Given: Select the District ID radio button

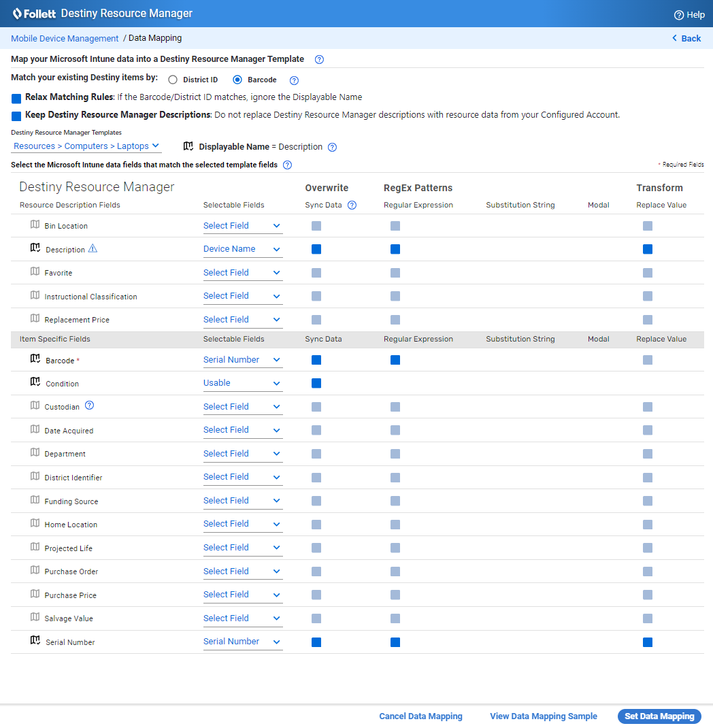Looking at the screenshot, I should 173,79.
